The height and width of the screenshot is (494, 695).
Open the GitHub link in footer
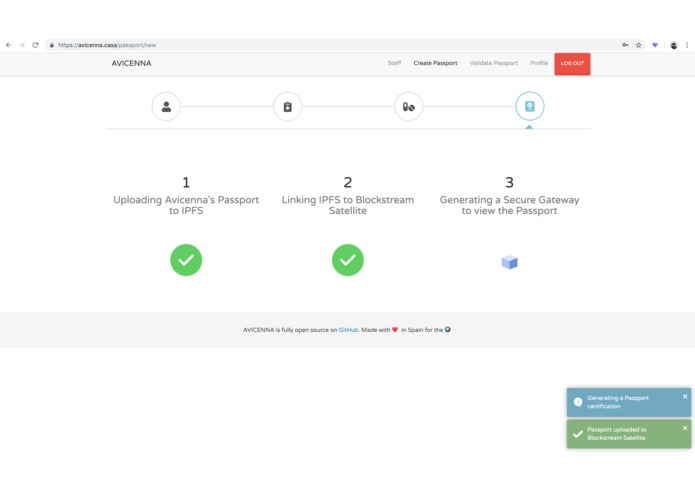tap(348, 330)
